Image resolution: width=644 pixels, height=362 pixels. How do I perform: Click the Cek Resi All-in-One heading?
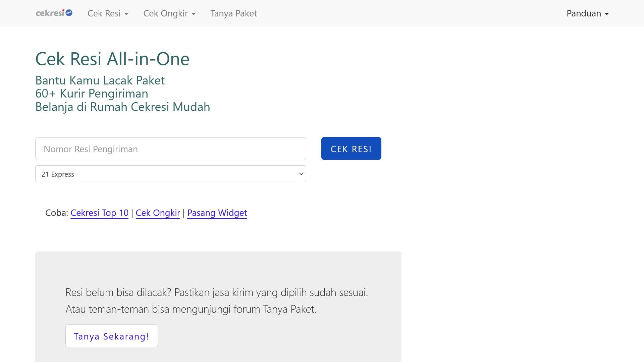click(x=112, y=59)
